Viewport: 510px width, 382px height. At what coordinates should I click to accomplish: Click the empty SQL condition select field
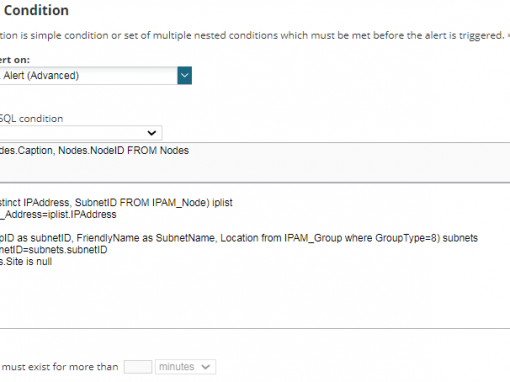pos(81,133)
